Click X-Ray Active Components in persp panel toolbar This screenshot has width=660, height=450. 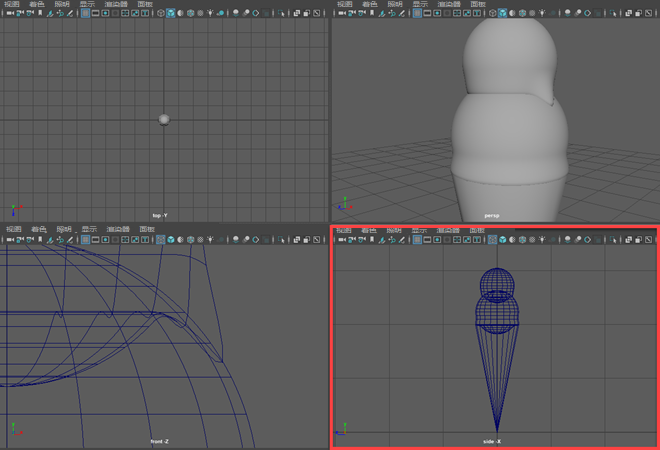[638, 13]
